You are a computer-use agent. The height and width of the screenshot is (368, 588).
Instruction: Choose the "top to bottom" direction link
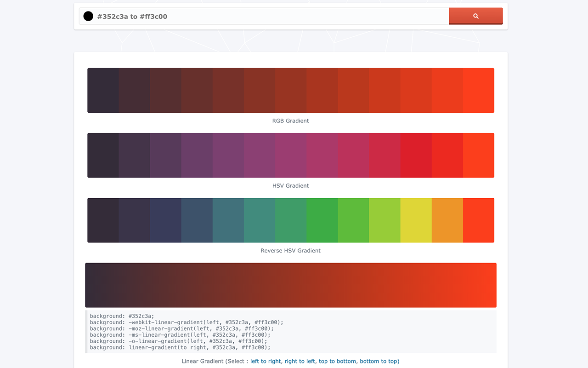[x=337, y=361]
